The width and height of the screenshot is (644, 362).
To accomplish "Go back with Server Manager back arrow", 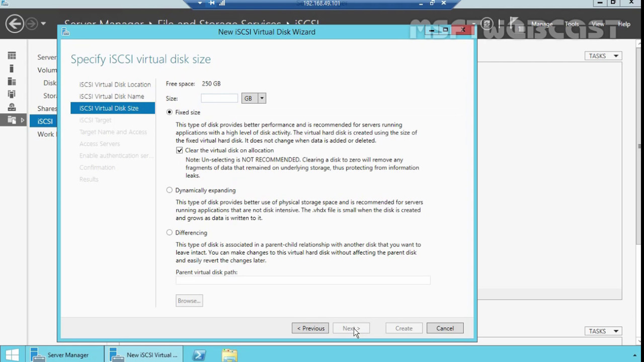I will point(15,24).
